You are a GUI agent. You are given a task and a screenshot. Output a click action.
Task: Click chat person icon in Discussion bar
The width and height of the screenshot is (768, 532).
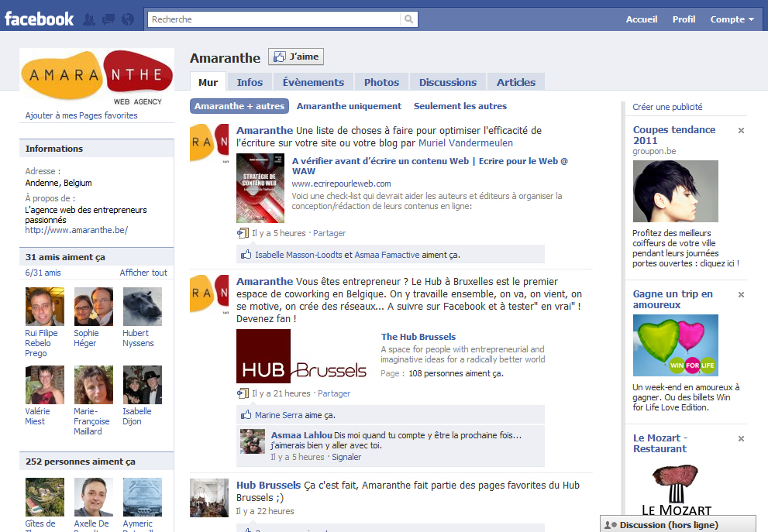(x=610, y=525)
